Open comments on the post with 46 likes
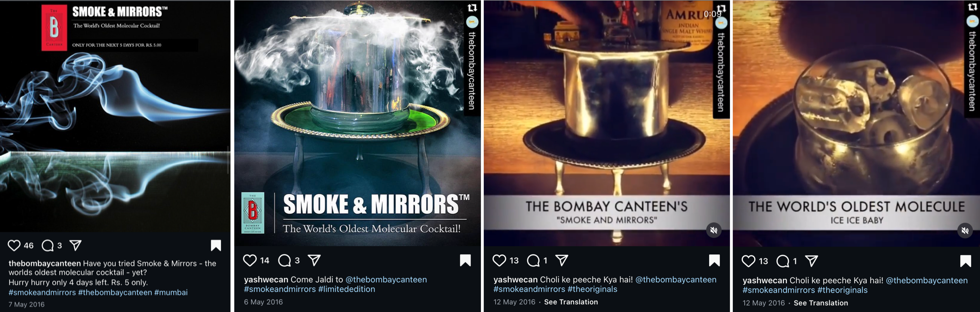 [x=47, y=245]
